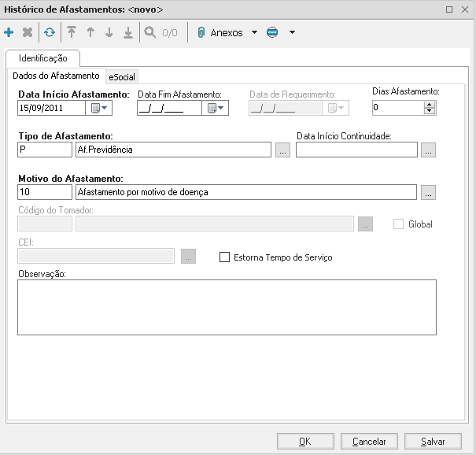Toggle the Estorna Tempo de Serviço checkbox
Viewport: 476px width, 455px height.
(x=224, y=257)
